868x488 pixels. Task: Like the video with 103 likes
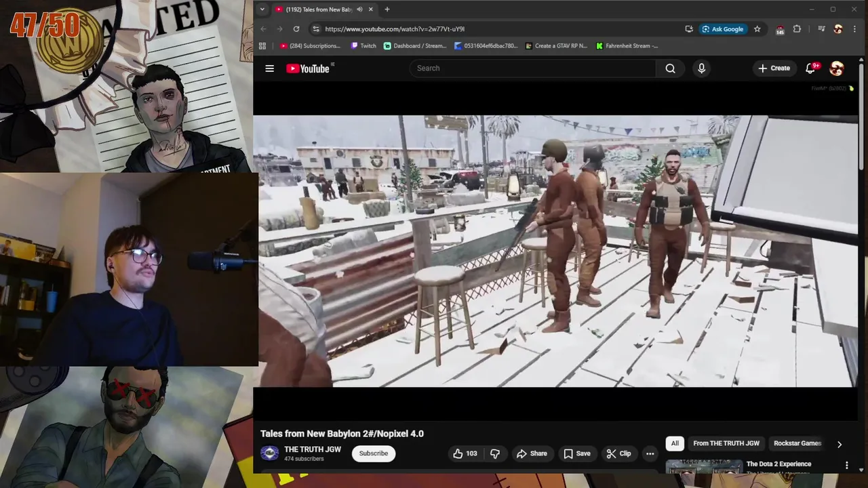point(465,453)
